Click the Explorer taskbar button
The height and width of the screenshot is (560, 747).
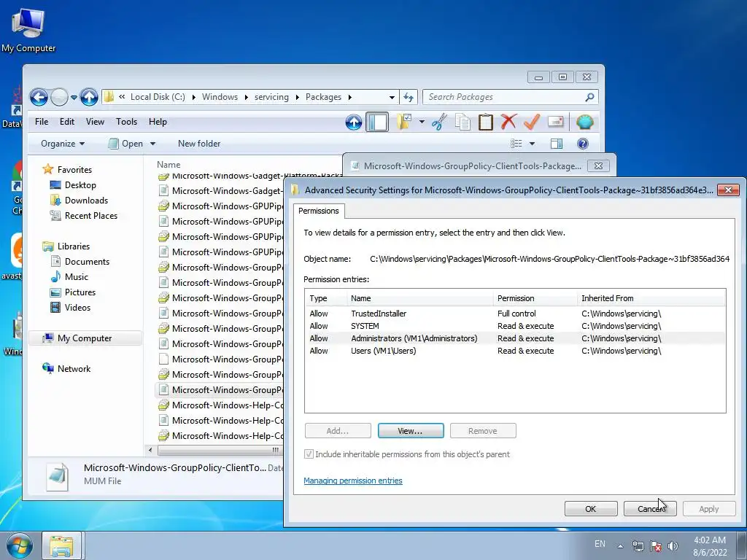pos(61,545)
